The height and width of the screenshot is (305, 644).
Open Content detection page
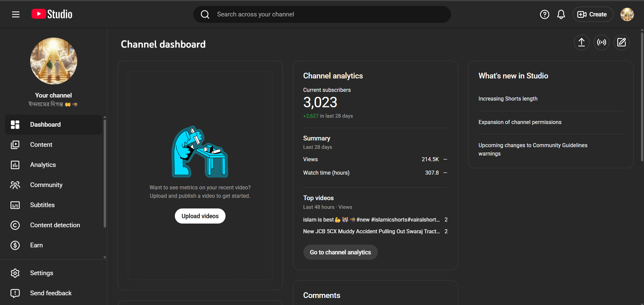55,225
